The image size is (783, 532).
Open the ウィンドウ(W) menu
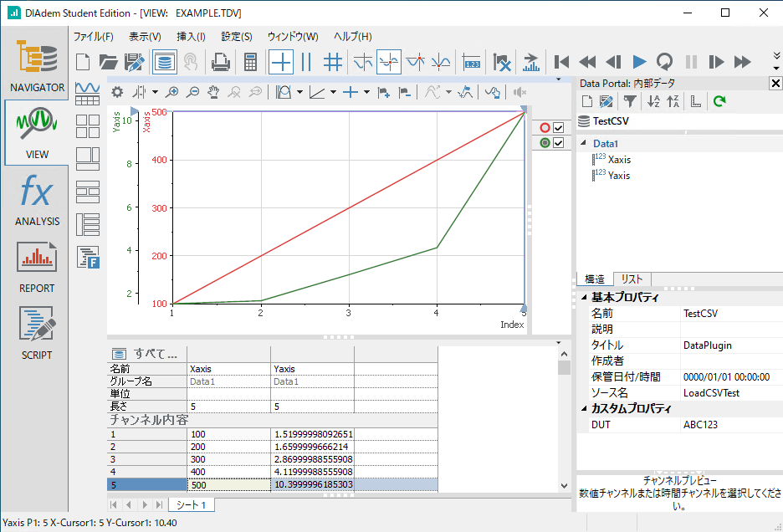click(293, 37)
